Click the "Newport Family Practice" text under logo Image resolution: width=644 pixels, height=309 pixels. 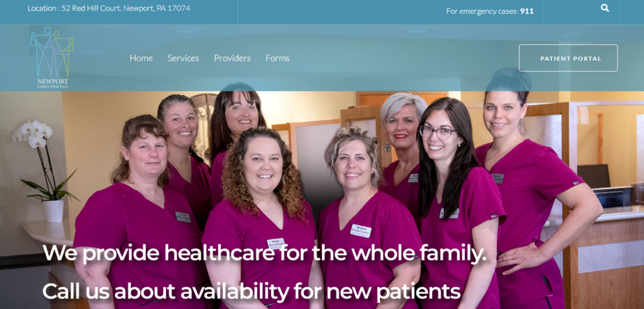tap(53, 83)
